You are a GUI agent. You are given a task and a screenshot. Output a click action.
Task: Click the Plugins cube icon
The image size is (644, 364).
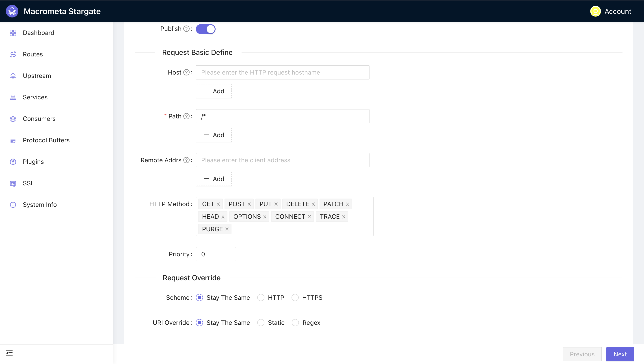[x=13, y=162]
